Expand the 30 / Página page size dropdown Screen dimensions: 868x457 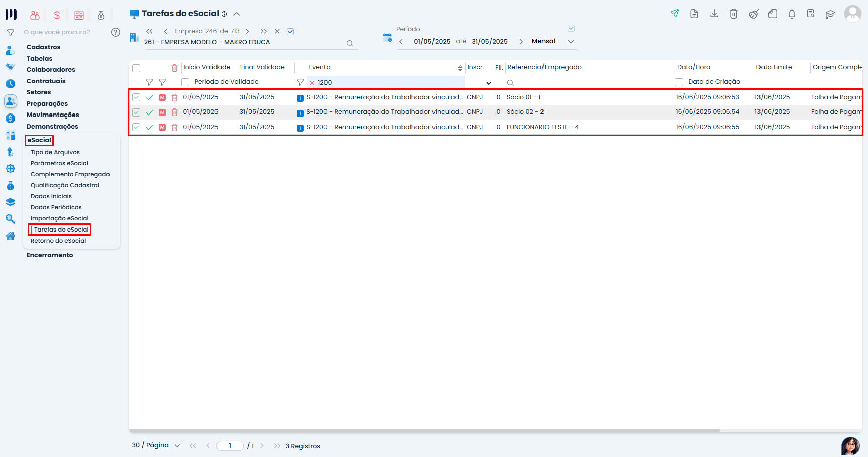(177, 446)
